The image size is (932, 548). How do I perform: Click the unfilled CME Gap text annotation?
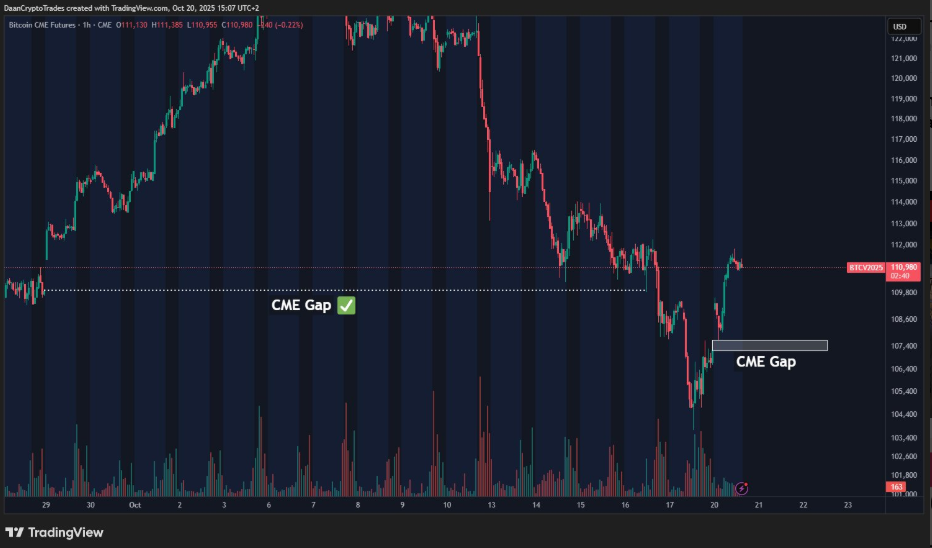click(766, 362)
